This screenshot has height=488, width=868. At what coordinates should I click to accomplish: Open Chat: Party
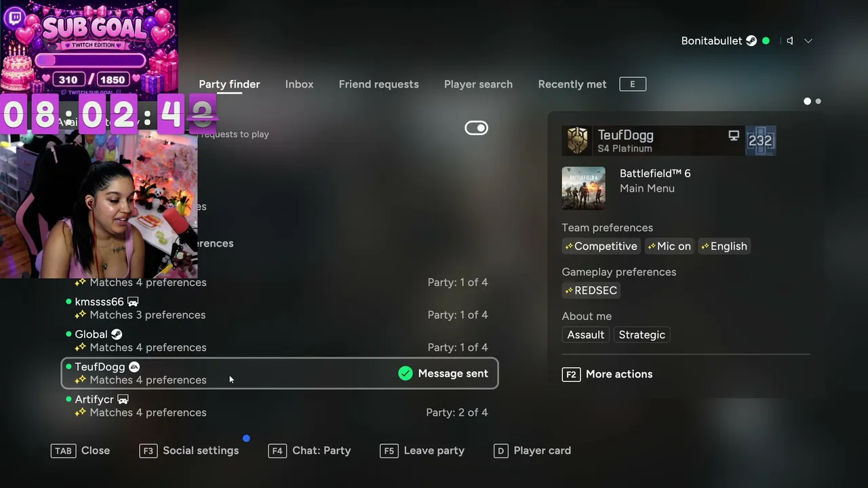click(310, 451)
